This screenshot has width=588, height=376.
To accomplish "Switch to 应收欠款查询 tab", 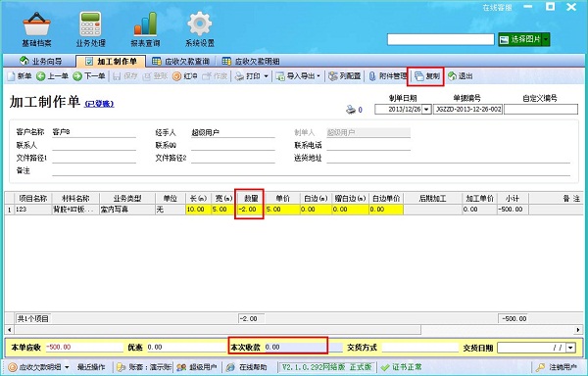I will click(180, 61).
